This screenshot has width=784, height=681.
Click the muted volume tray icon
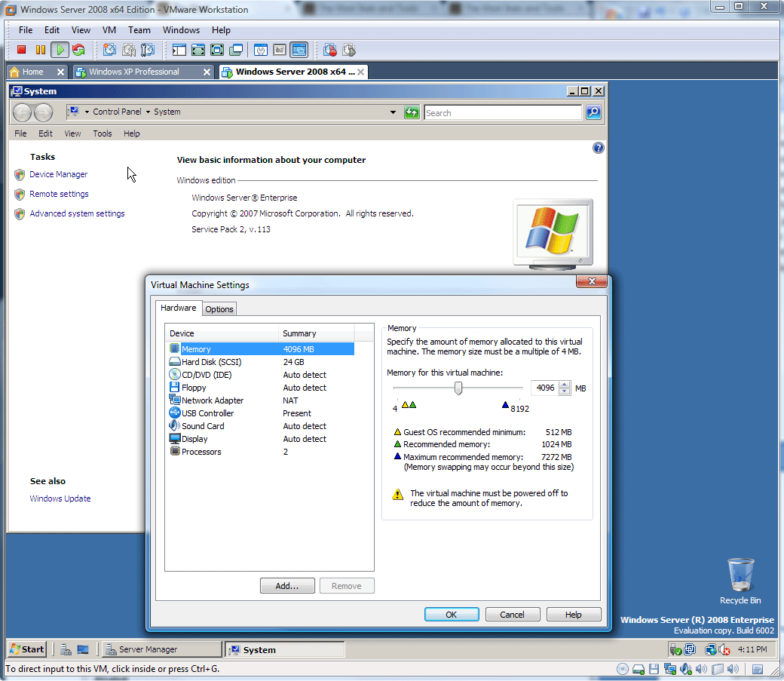point(724,649)
